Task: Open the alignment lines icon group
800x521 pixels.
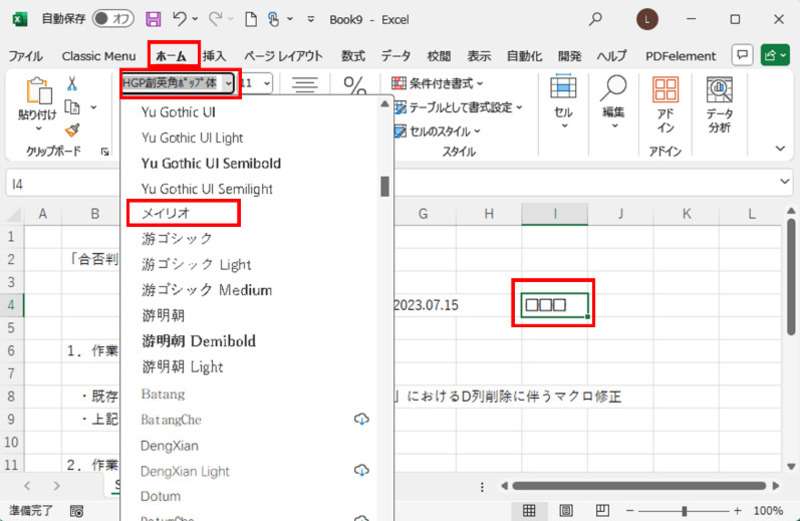Action: click(x=305, y=84)
